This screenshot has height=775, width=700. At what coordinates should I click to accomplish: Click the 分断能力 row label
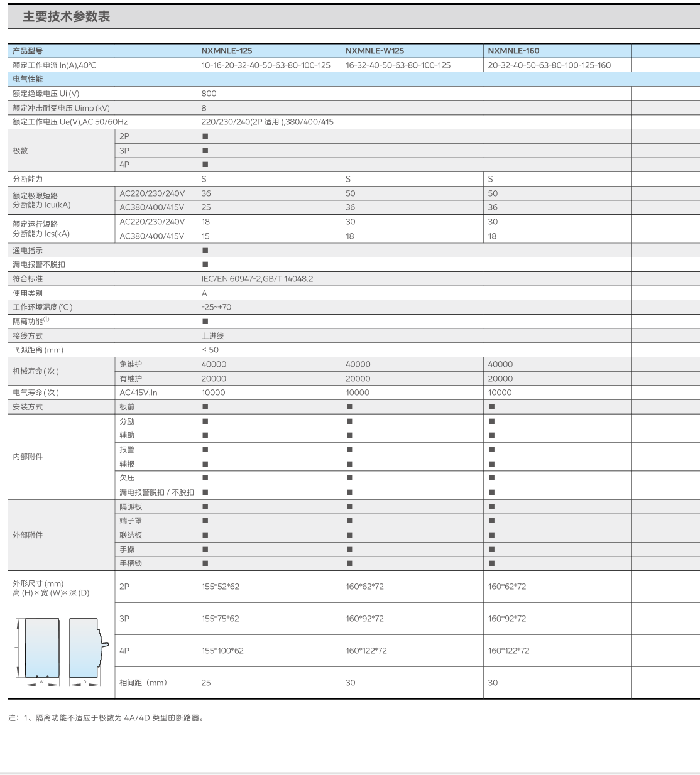[28, 179]
